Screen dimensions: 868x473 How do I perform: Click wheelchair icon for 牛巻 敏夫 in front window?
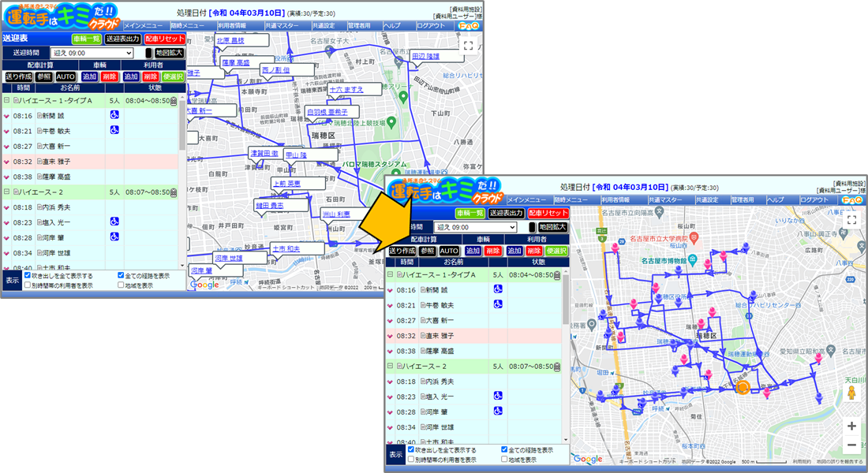[x=498, y=304]
